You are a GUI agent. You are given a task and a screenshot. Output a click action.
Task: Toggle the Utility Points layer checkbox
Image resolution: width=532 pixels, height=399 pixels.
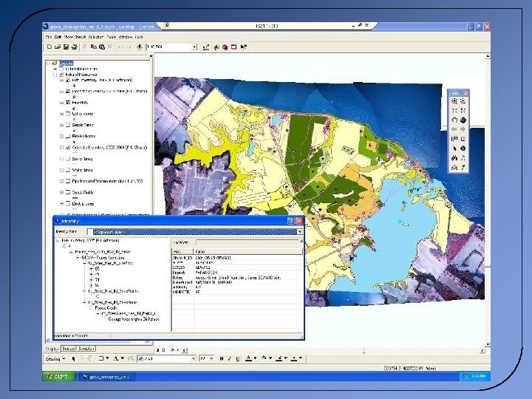(68, 114)
